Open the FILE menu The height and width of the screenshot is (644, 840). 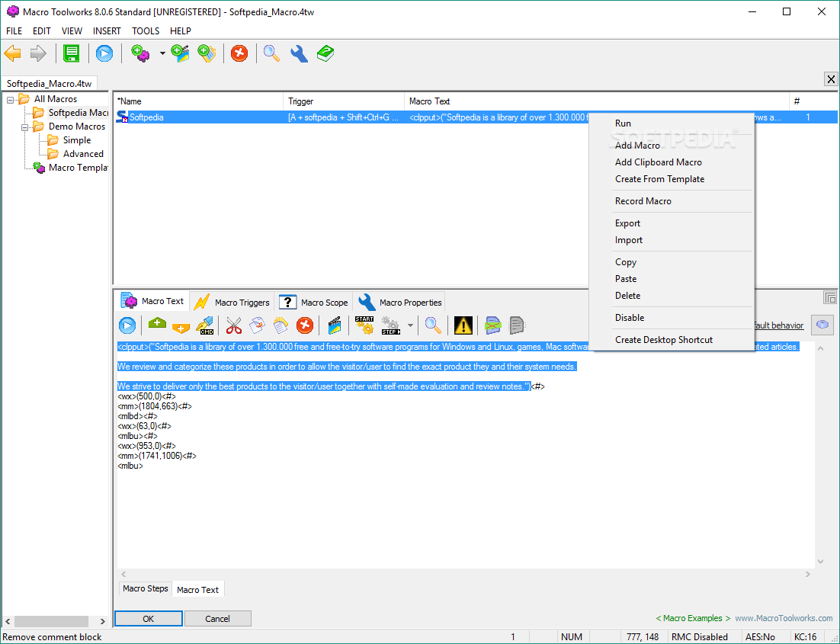point(14,31)
